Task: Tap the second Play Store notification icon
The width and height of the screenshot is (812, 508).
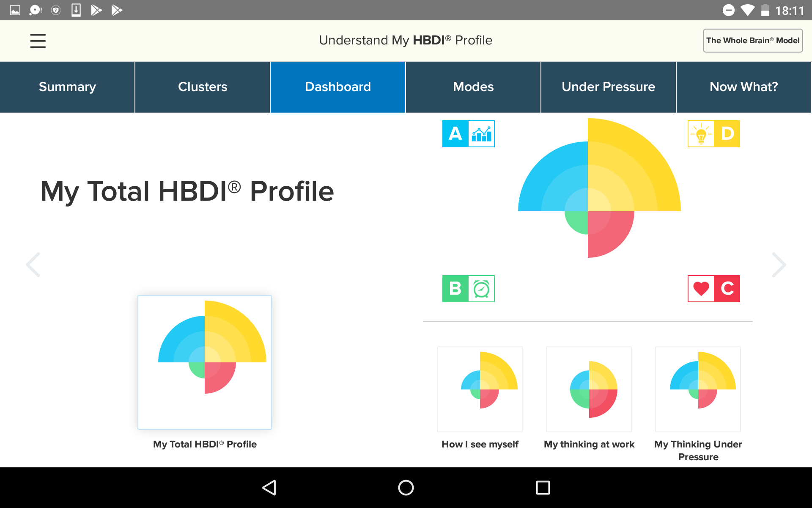Action: [117, 10]
